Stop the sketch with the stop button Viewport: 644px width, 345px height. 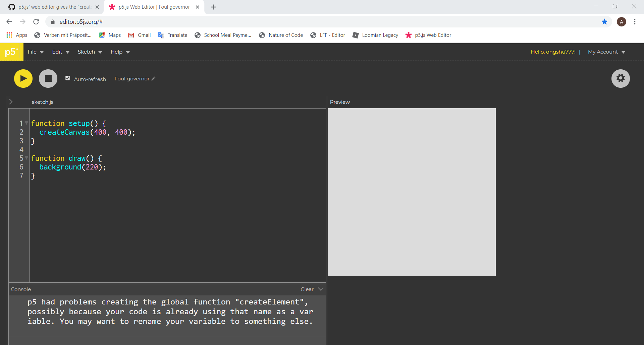click(48, 78)
